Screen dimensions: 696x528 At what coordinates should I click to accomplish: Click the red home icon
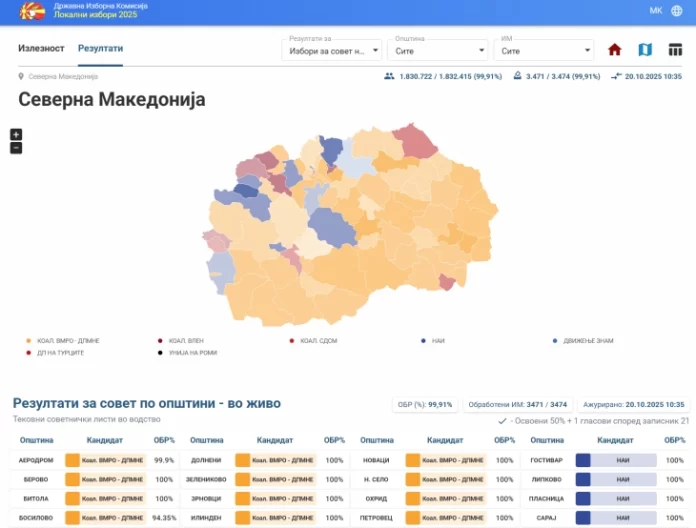615,49
